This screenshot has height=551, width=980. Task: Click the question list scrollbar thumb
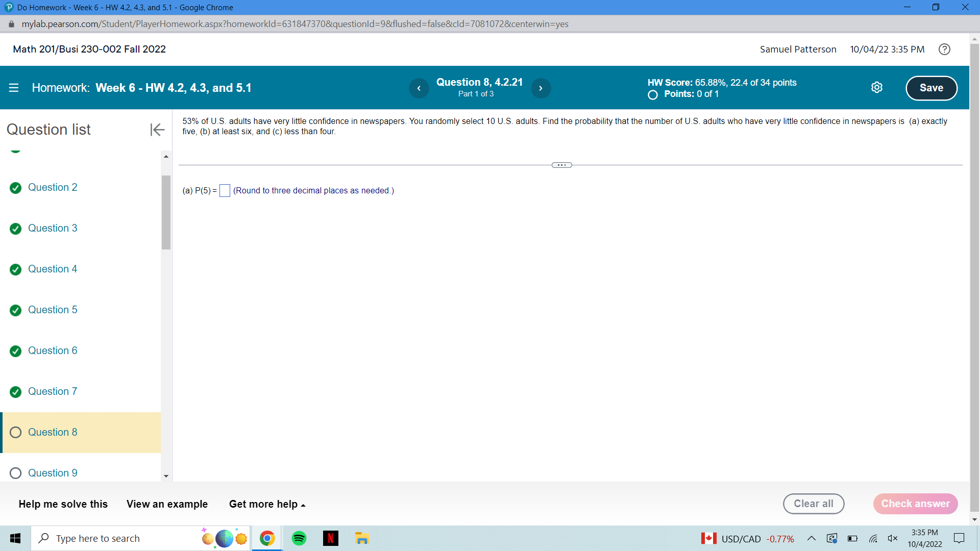tap(166, 212)
